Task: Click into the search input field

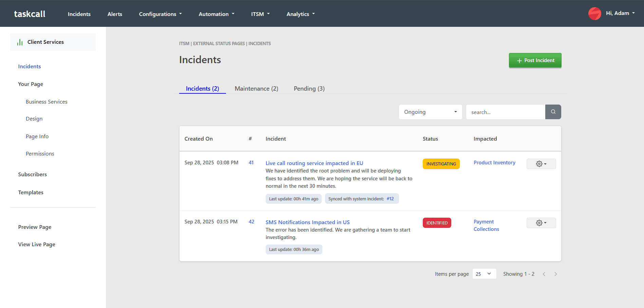Action: pyautogui.click(x=505, y=112)
